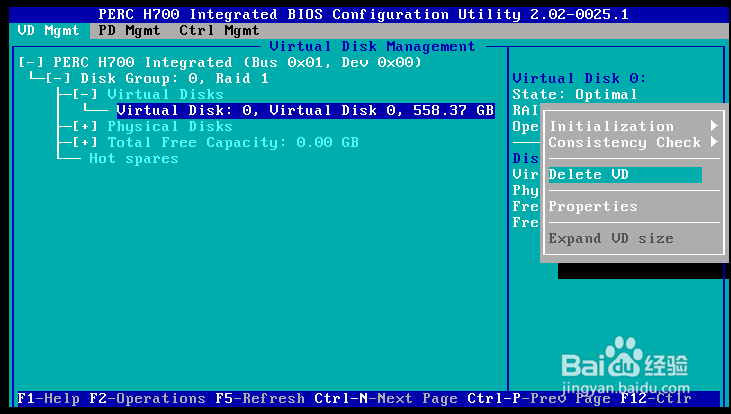Click the Virtual Disk 0: heading
Viewport: 731px width, 414px height.
click(579, 78)
